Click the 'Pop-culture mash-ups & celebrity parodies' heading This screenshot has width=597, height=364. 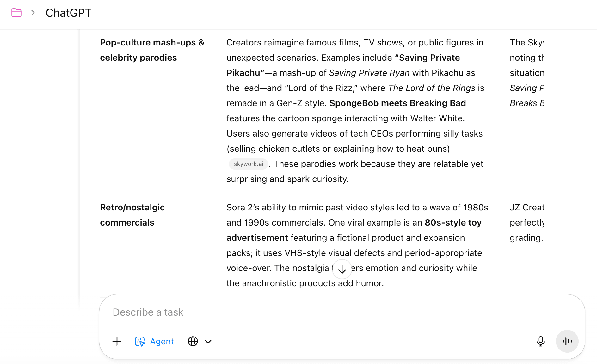click(152, 50)
